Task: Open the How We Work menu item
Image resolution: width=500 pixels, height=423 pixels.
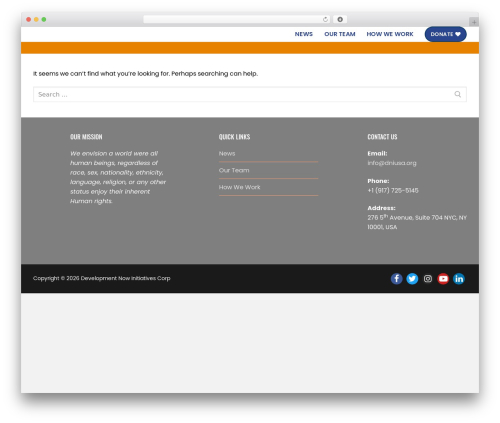Action: click(390, 34)
